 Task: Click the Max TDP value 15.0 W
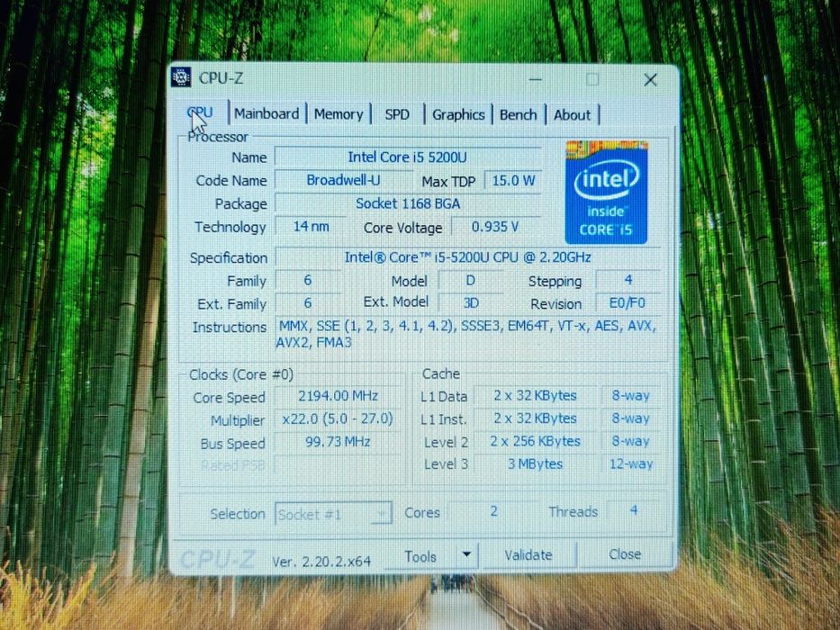pos(512,181)
